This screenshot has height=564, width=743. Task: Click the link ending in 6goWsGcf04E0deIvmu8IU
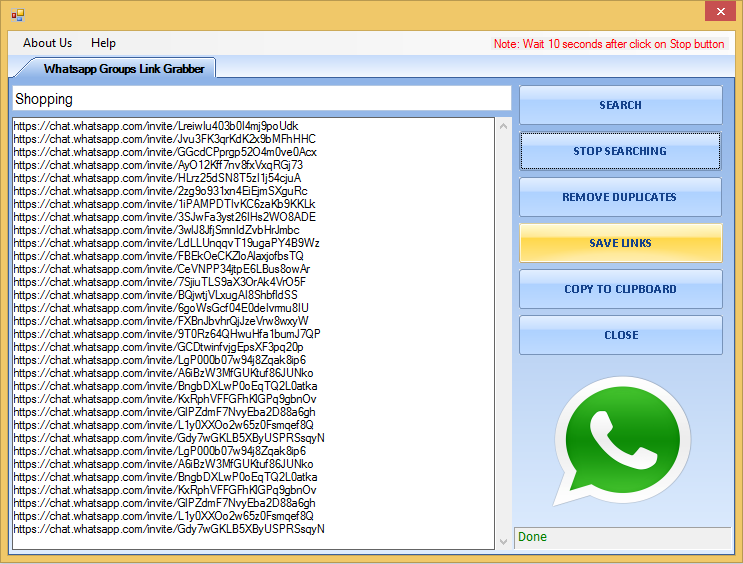[161, 308]
